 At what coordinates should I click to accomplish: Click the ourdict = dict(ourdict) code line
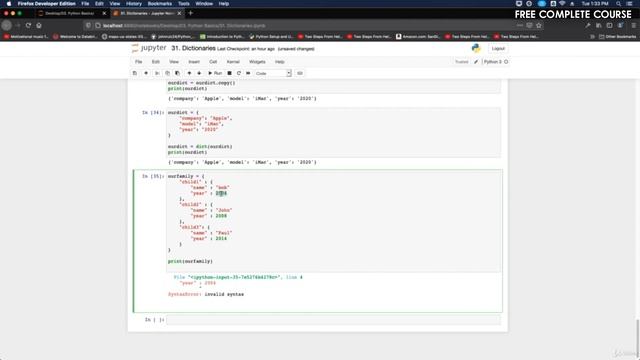pyautogui.click(x=200, y=147)
